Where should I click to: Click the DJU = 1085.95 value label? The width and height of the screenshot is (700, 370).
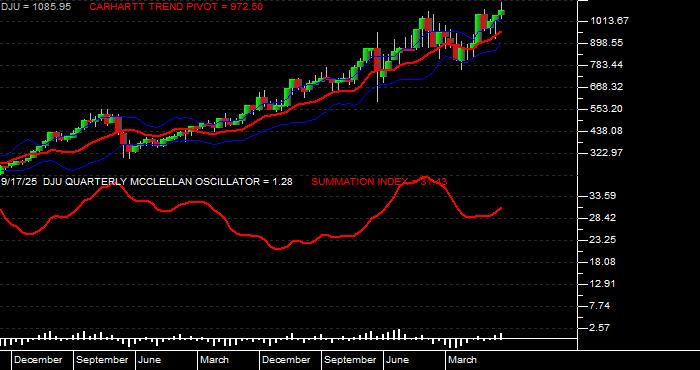36,7
